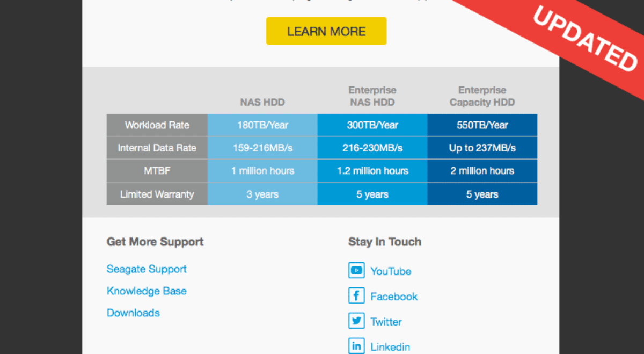The image size is (644, 354).
Task: Click the Get More Support heading
Action: [x=155, y=242]
